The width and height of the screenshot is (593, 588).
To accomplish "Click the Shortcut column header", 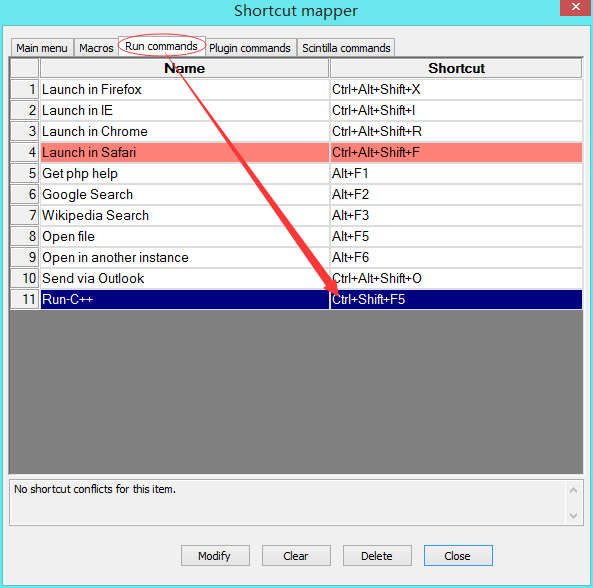I will pos(456,68).
